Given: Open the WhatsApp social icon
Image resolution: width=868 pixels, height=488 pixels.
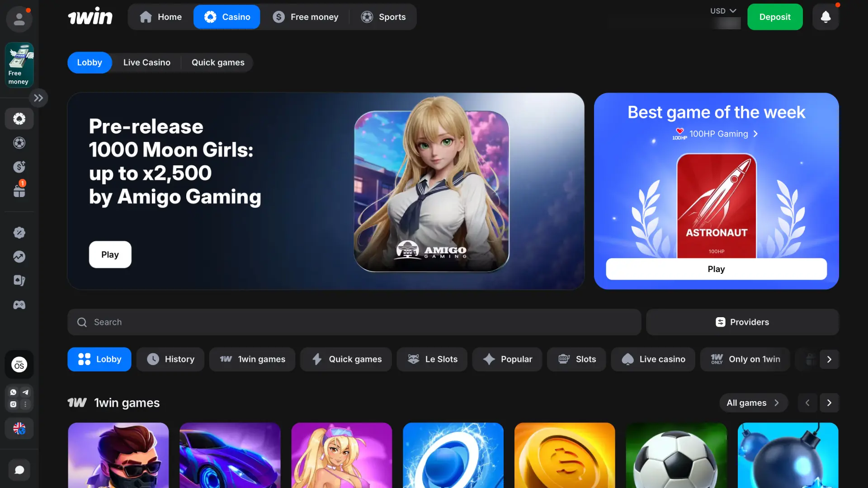Looking at the screenshot, I should 13,392.
